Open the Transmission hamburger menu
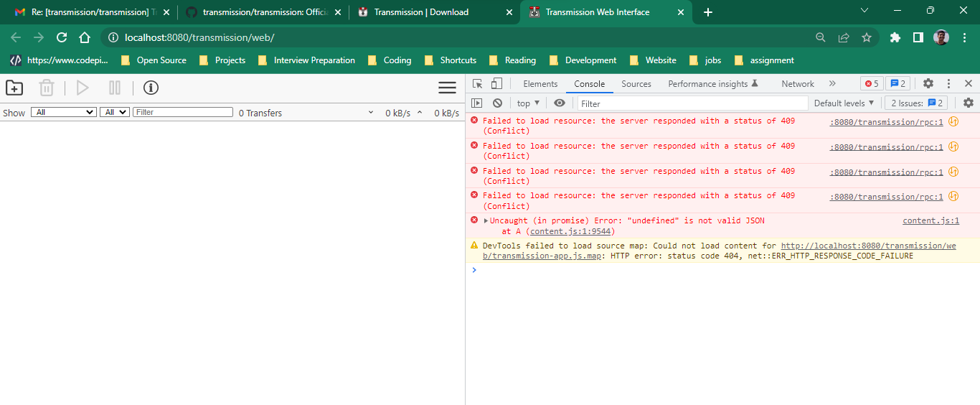 [448, 88]
